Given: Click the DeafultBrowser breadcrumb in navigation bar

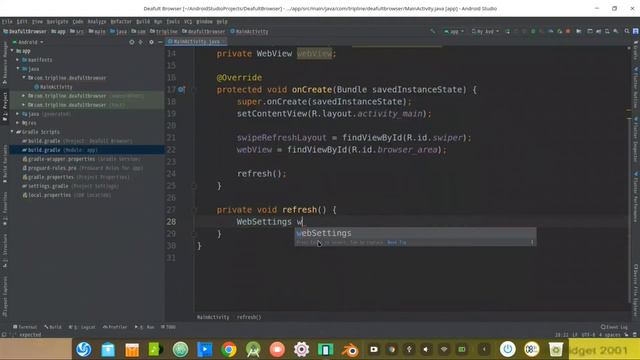Looking at the screenshot, I should (24, 31).
